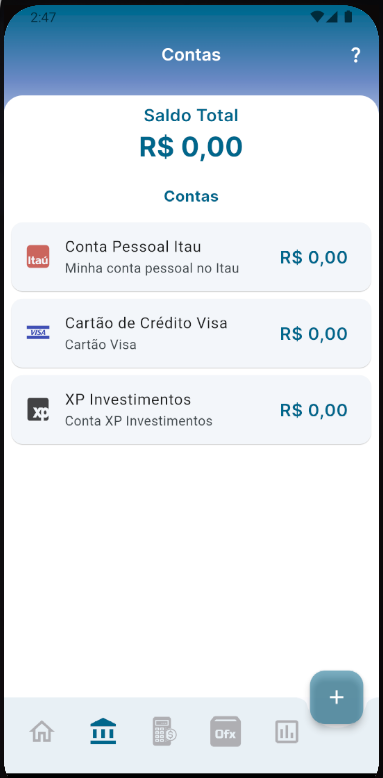Screen dimensions: 383x778
Task: Tap the plus floating action button
Action: 336,697
